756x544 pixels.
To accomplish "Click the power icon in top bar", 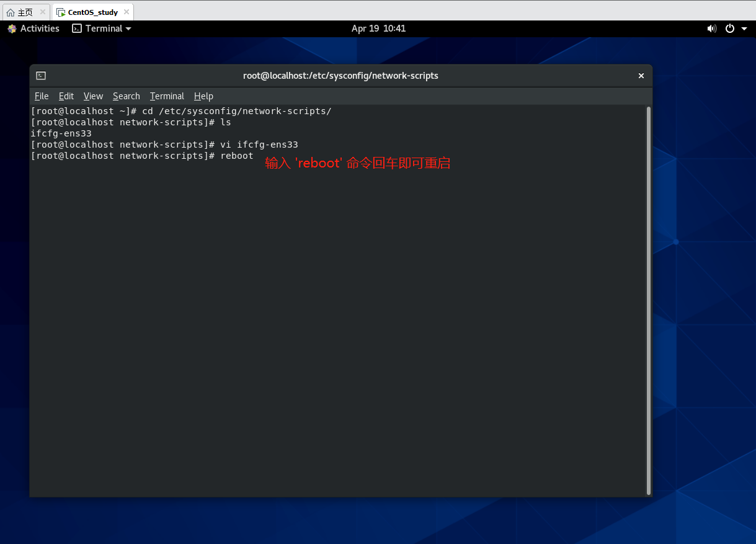I will coord(730,29).
